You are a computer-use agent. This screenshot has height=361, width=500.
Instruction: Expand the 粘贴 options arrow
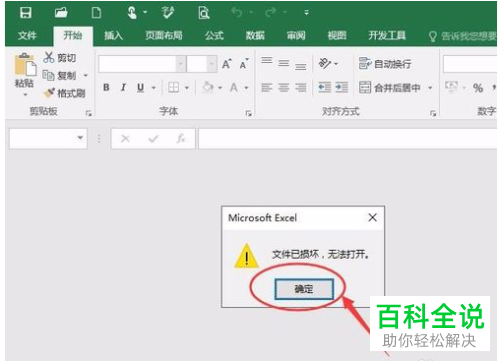click(25, 95)
